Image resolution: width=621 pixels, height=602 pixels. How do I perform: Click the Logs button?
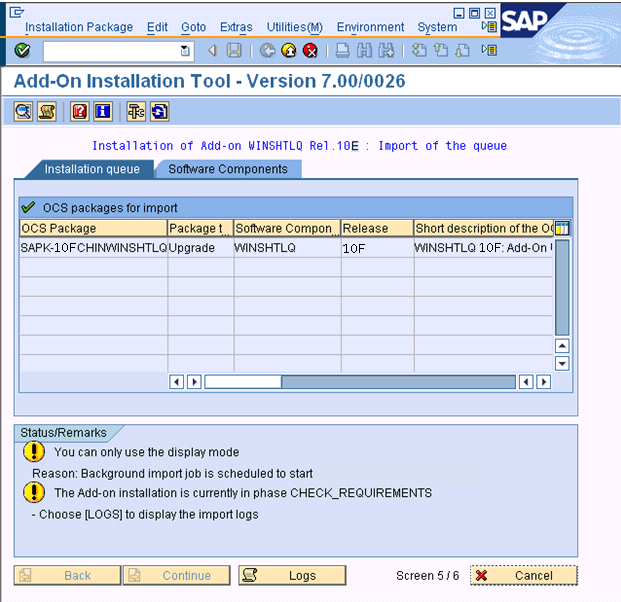click(x=292, y=575)
